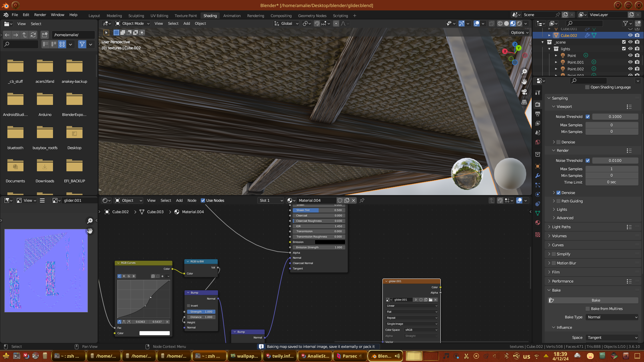644x362 pixels.
Task: Toggle perspective/orthographic grid icon in viewport
Action: click(x=524, y=102)
